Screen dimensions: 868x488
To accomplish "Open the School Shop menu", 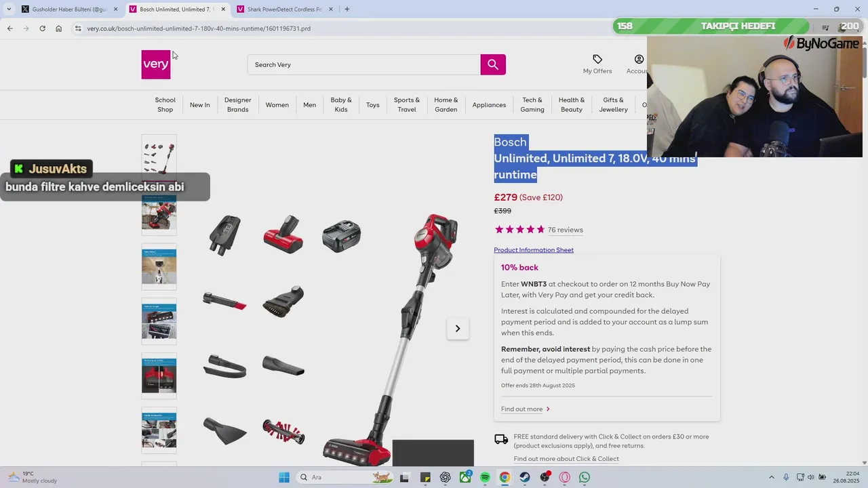I will click(165, 105).
